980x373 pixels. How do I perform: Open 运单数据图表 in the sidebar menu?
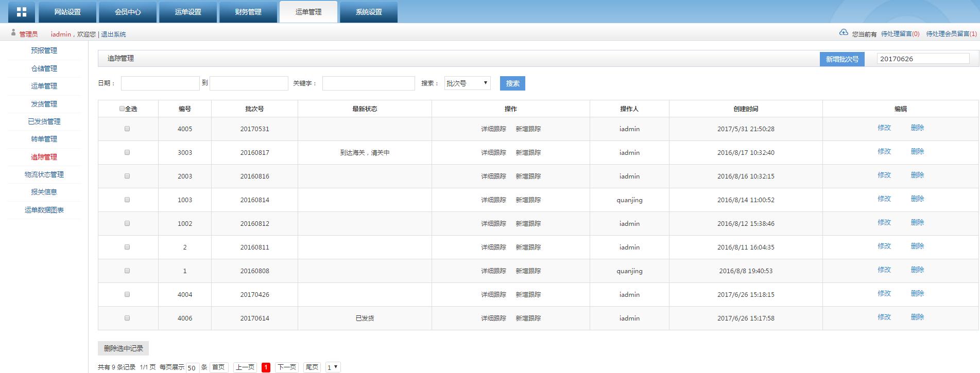click(x=44, y=210)
